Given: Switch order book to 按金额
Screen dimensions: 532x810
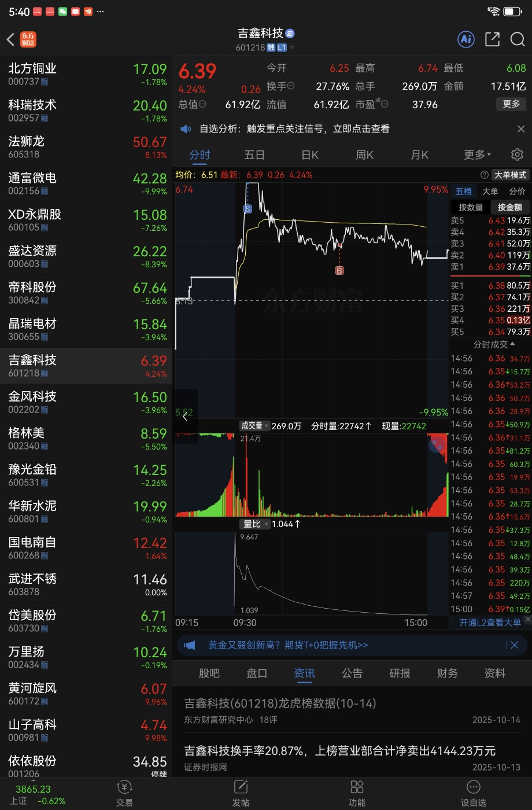Looking at the screenshot, I should tap(509, 207).
